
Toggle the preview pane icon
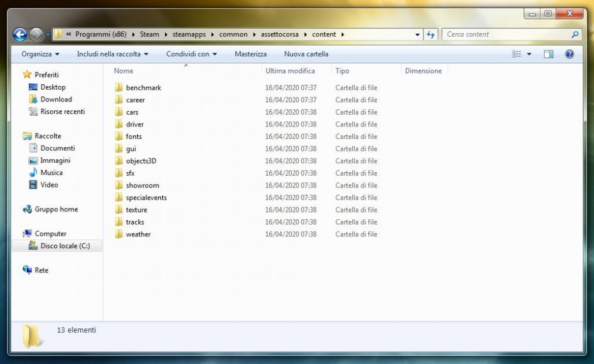tap(548, 54)
